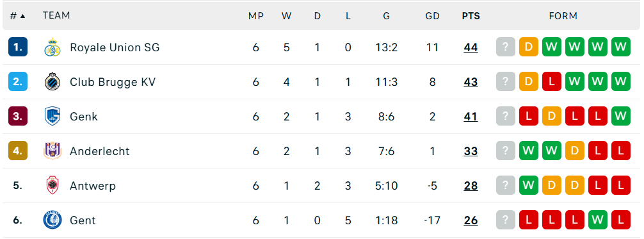Image resolution: width=644 pixels, height=239 pixels.
Task: Sort table by the # rank column
Action: [x=18, y=15]
